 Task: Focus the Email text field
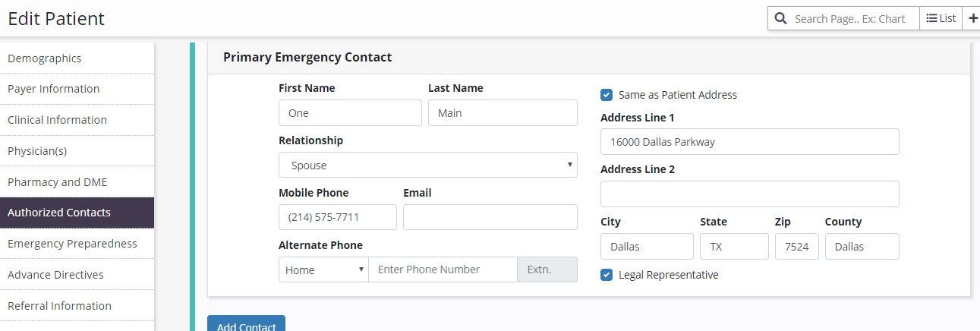point(490,217)
